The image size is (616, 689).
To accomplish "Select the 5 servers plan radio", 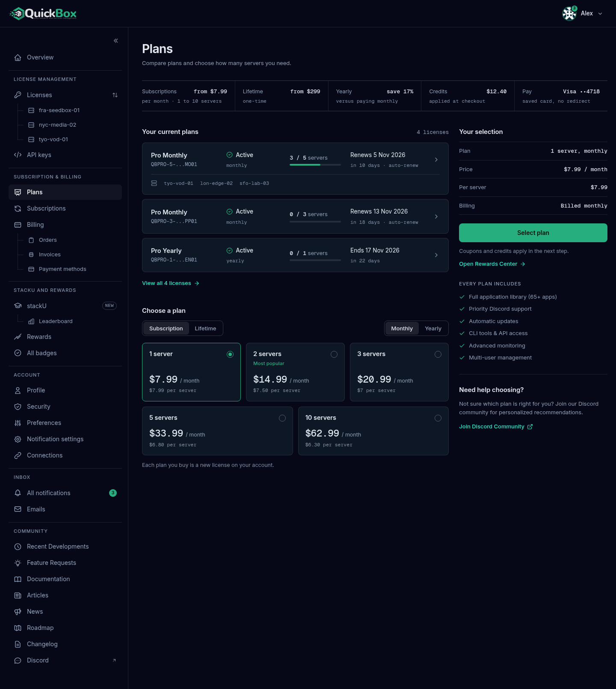I will point(282,418).
